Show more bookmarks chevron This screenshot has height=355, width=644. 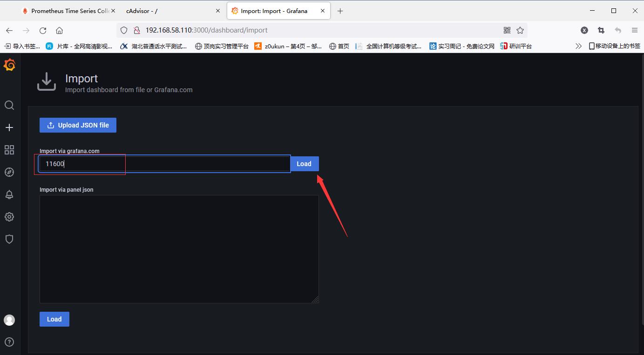click(x=578, y=46)
